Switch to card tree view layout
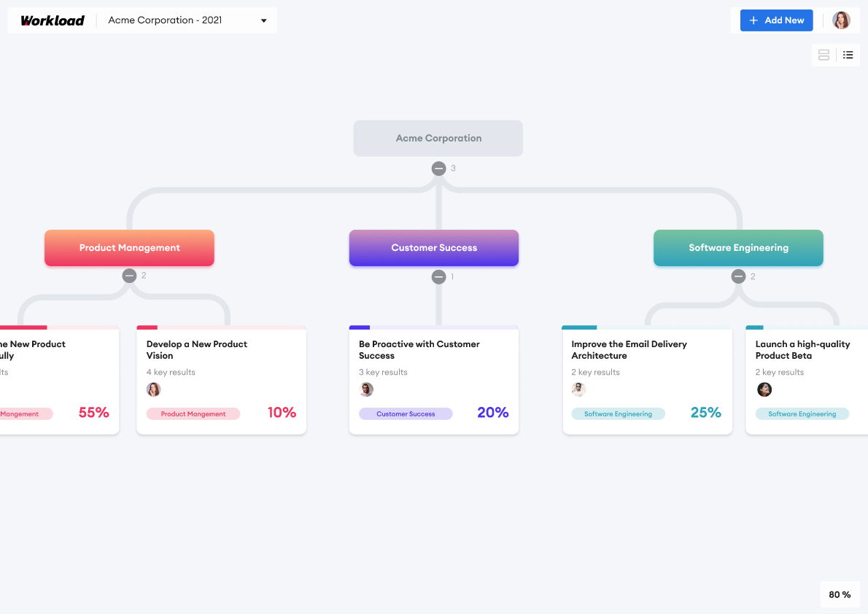 [x=824, y=55]
